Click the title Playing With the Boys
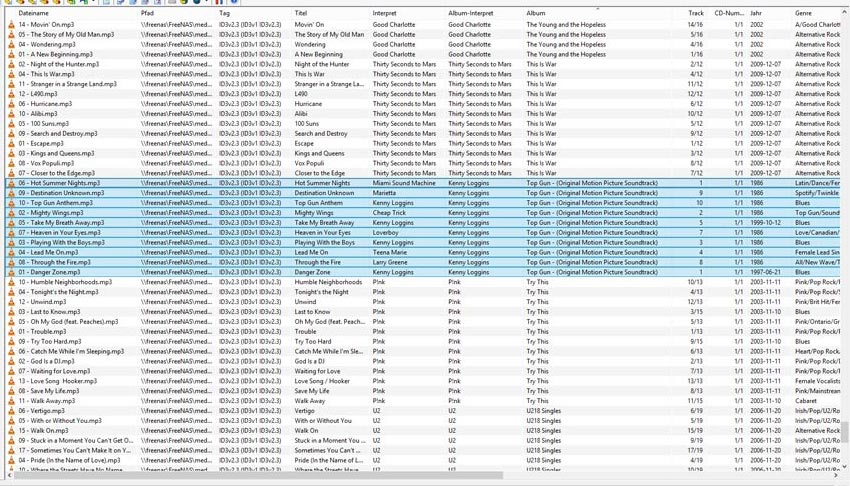Image resolution: width=850 pixels, height=486 pixels. point(324,243)
